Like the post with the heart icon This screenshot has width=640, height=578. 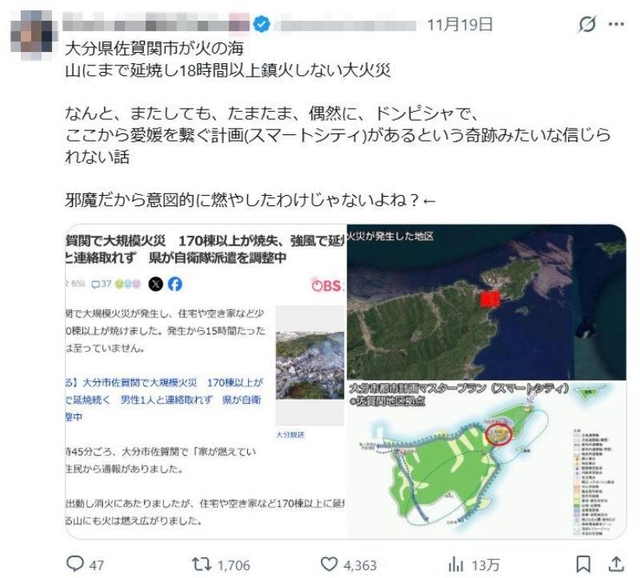coord(329,565)
